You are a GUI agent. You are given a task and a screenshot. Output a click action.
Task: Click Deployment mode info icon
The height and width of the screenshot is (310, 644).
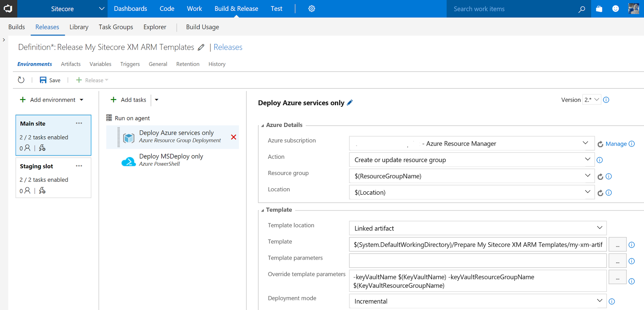(612, 302)
